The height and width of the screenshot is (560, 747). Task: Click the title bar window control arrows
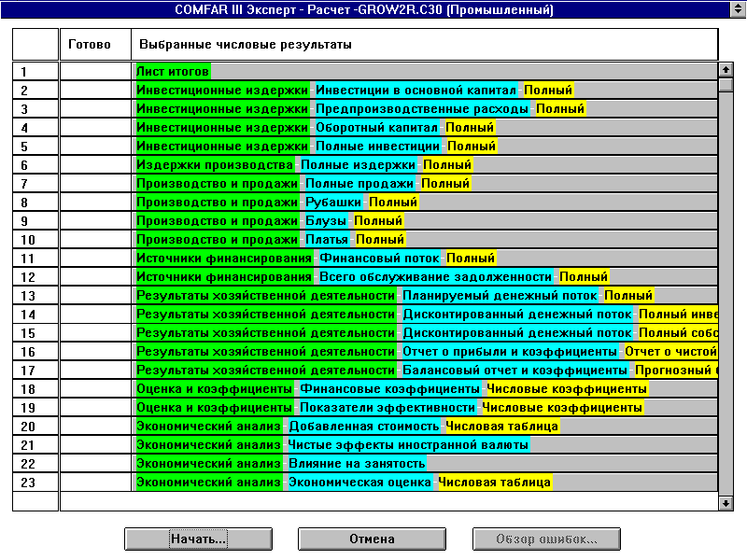point(739,9)
